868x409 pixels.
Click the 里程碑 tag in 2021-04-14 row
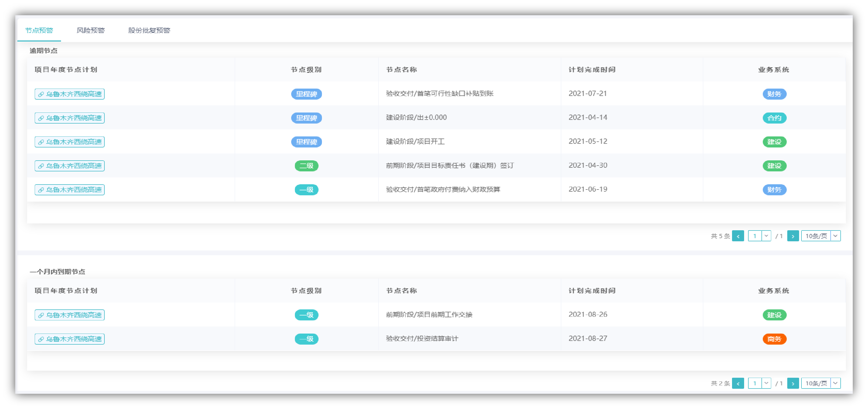click(306, 118)
